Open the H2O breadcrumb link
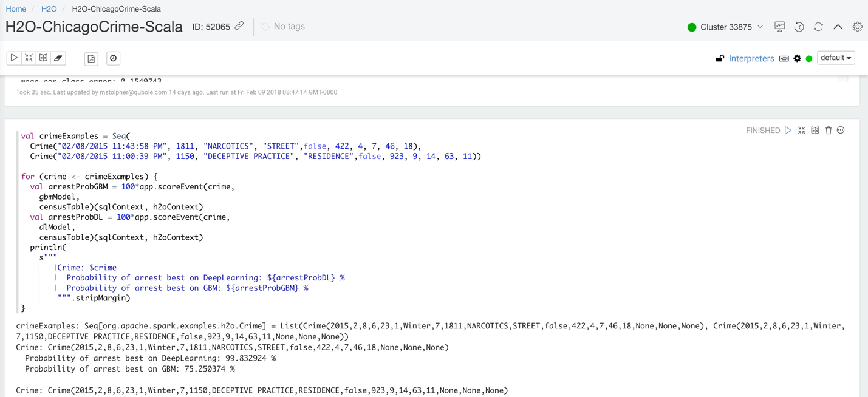 pos(49,8)
